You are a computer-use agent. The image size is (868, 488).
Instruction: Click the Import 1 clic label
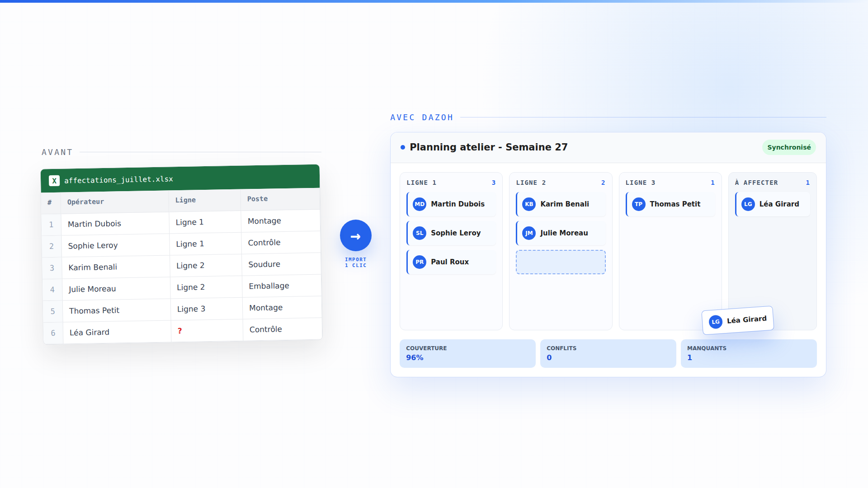(356, 263)
